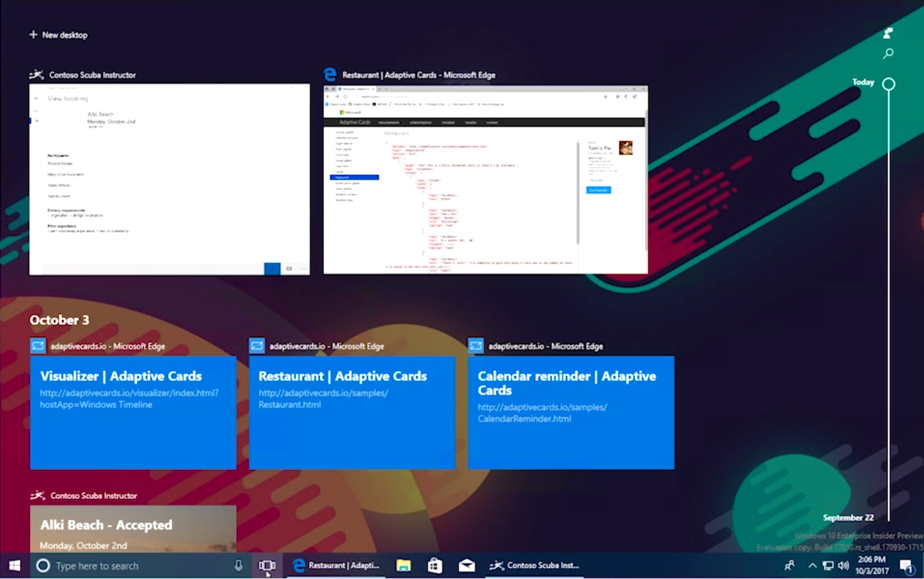Open File Explorer from the taskbar

403,565
